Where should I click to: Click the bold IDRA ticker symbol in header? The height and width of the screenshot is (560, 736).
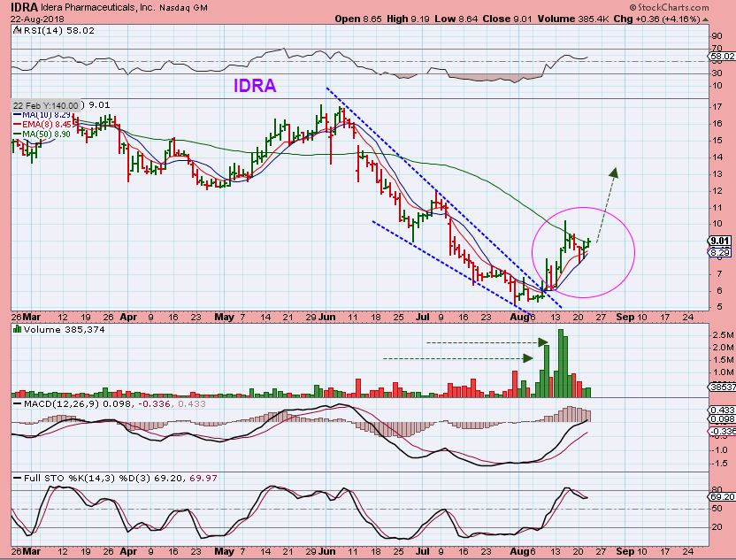click(x=24, y=7)
